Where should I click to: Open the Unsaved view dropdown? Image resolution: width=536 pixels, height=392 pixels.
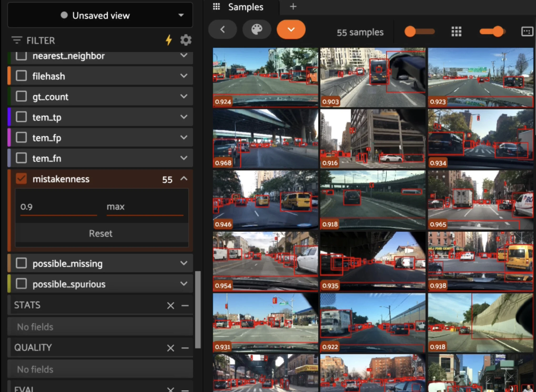click(x=100, y=15)
